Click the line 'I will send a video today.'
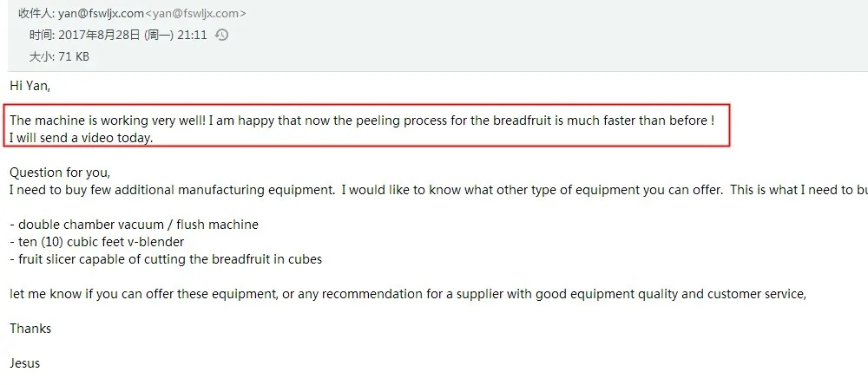Viewport: 868px width, 385px height. coord(81,138)
